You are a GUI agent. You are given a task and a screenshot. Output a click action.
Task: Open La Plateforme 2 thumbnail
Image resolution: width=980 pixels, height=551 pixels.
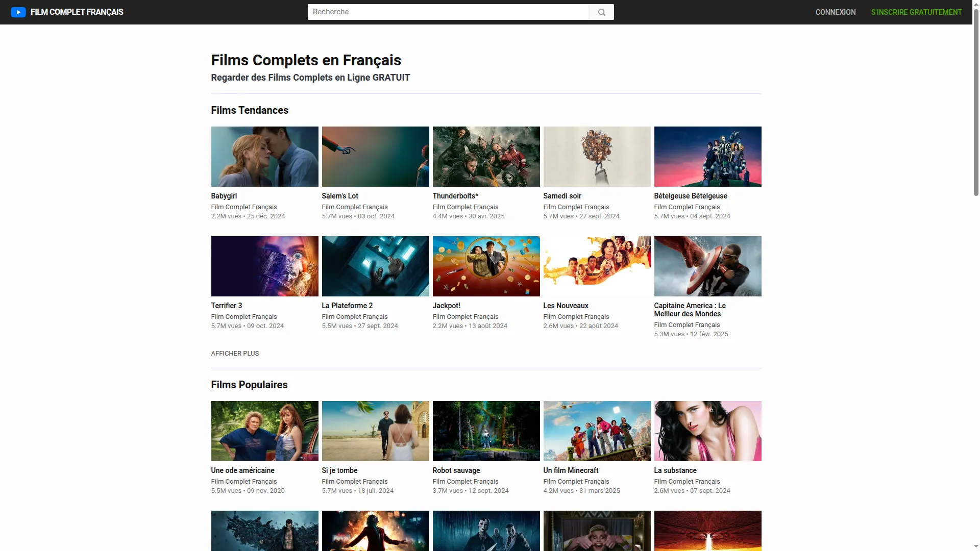(375, 266)
